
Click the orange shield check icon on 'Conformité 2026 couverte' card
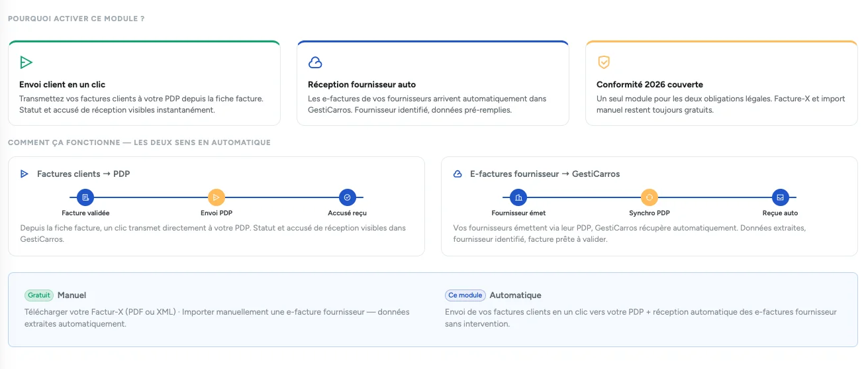tap(604, 63)
